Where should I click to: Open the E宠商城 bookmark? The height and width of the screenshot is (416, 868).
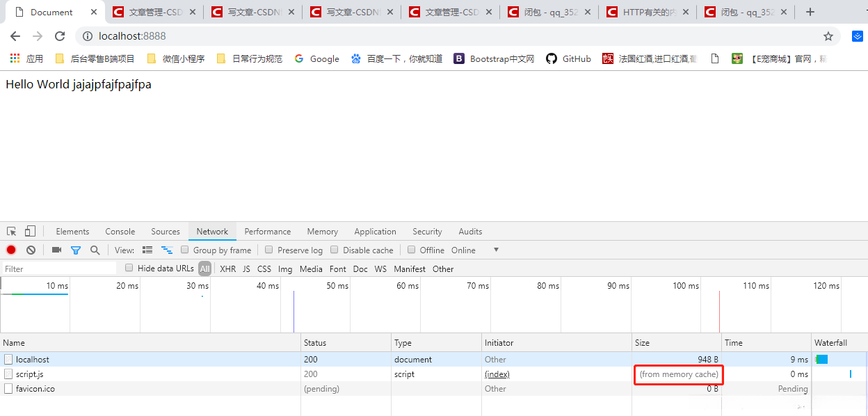click(779, 59)
